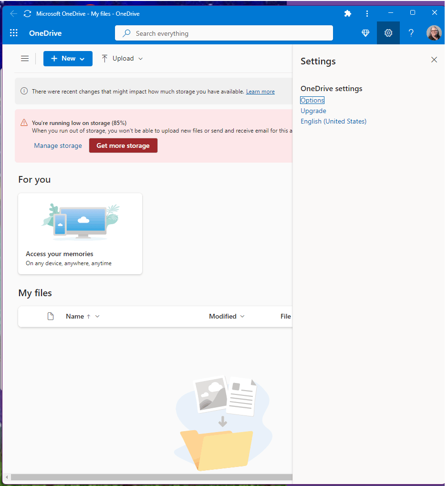Screen dimensions: 448x486
Task: Follow the Learn more link
Action: (x=260, y=92)
